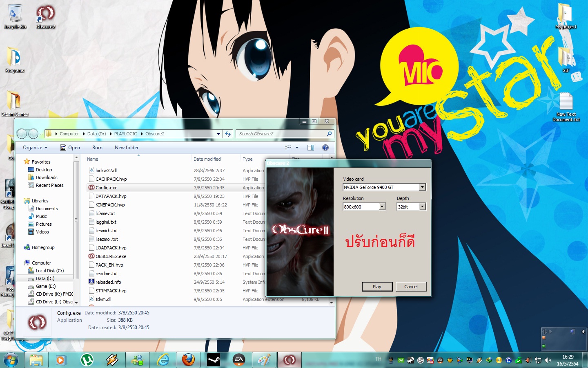Open Paint from the taskbar
This screenshot has width=588, height=368.
tap(264, 360)
